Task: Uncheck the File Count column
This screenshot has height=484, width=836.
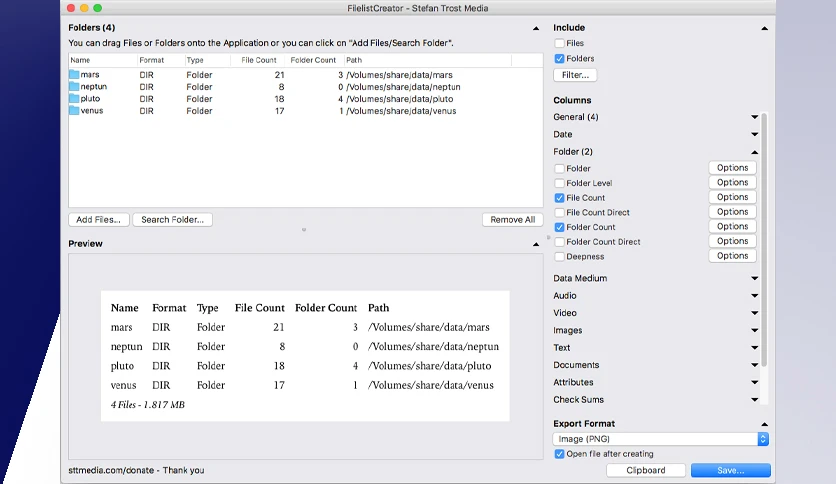Action: point(559,198)
